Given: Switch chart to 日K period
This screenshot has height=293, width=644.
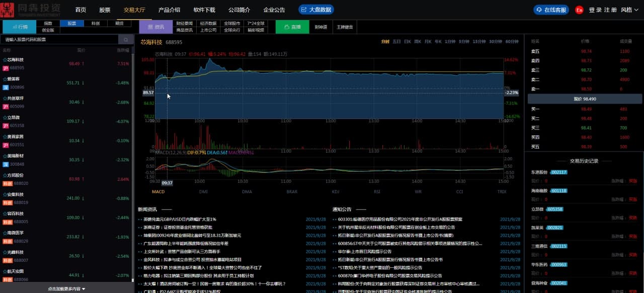Looking at the screenshot, I should [x=408, y=41].
